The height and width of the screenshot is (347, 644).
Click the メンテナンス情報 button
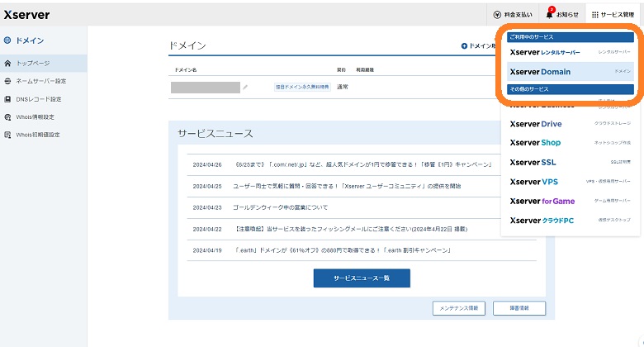click(459, 308)
